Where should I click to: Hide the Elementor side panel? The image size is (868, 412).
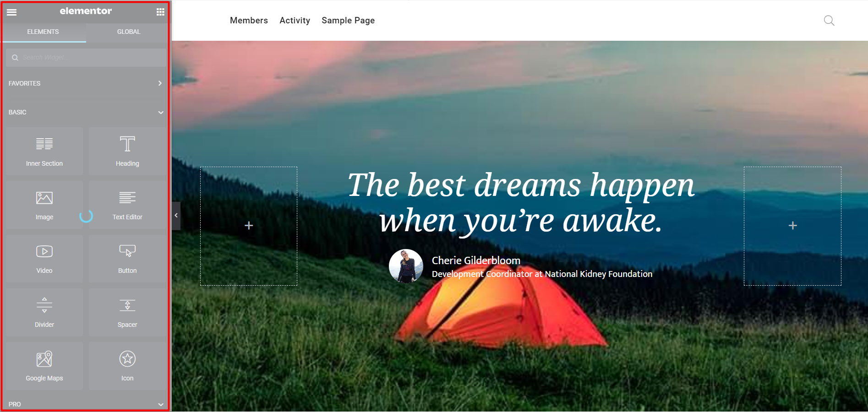coord(176,216)
